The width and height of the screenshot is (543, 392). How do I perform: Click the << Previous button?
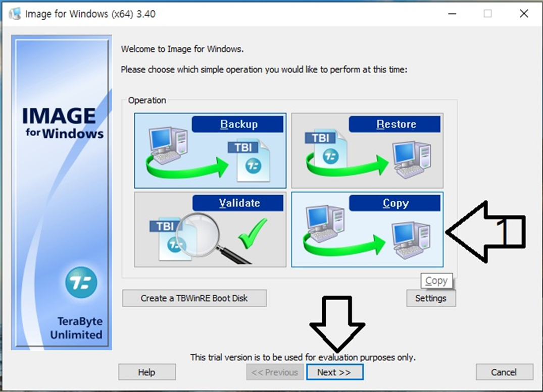[x=275, y=372]
